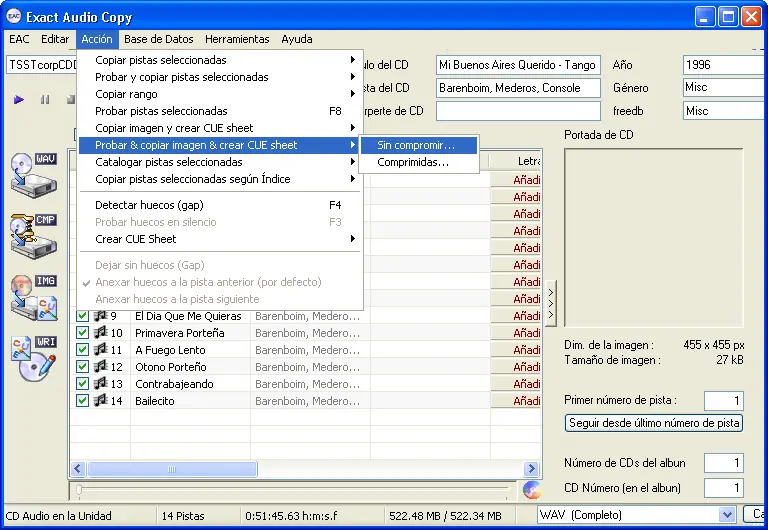Viewport: 768px width, 530px height.
Task: Click the music note icon for track 14
Action: point(100,401)
